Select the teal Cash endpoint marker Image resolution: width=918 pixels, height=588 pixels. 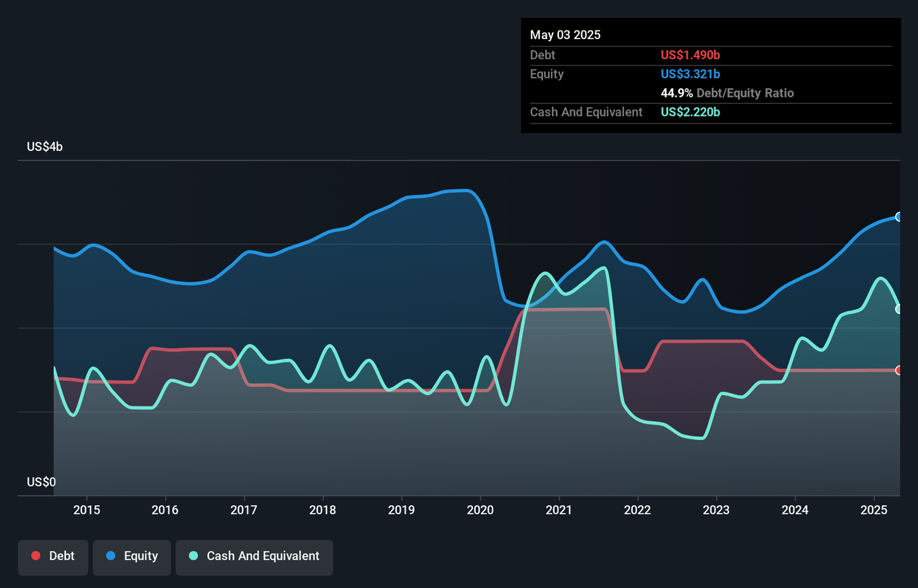899,309
